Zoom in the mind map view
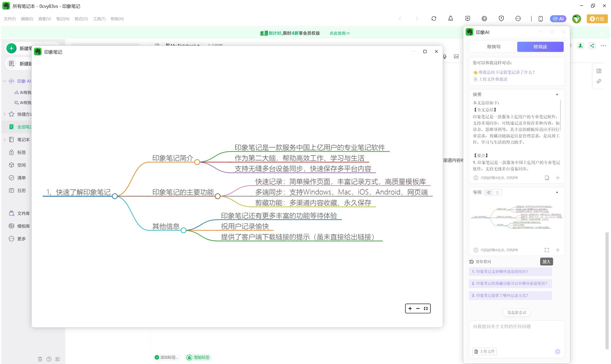The image size is (611, 364). click(410, 308)
